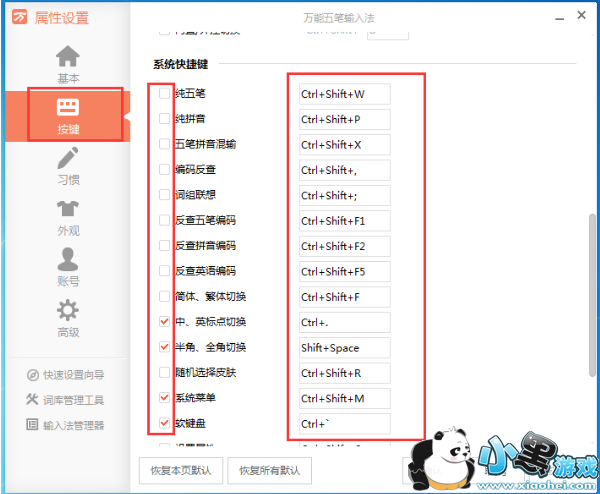
Task: Check the 词组联想 option
Action: pyautogui.click(x=164, y=195)
